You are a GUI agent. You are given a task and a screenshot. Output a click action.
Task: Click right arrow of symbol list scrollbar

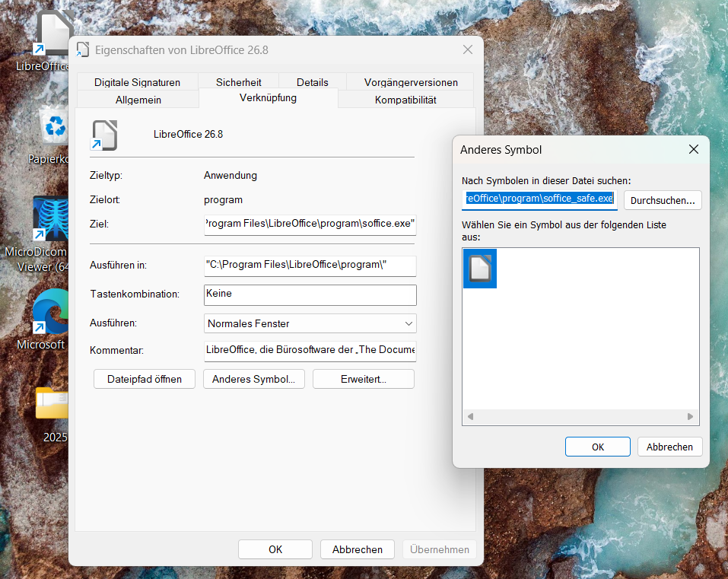point(691,416)
